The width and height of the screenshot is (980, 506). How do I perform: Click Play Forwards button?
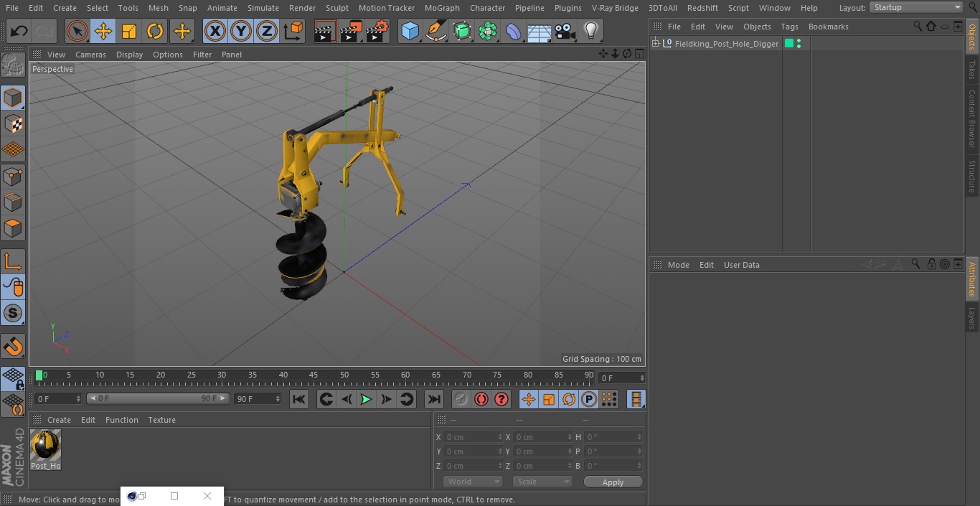366,399
